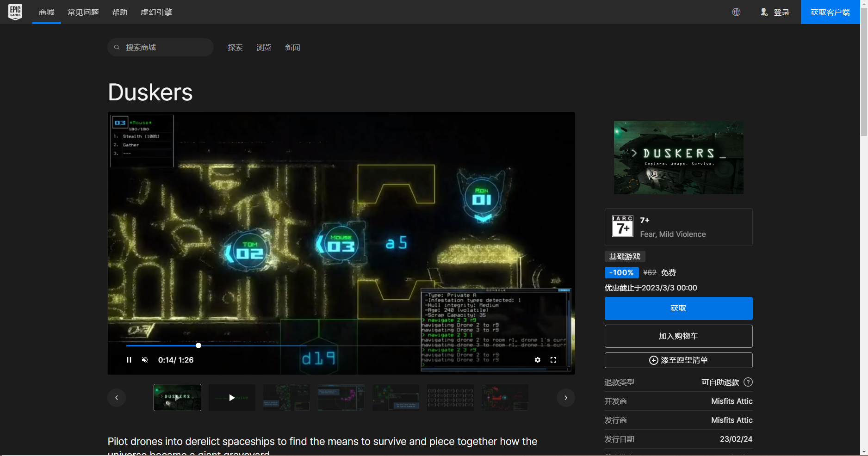Click the refund type help icon
Image resolution: width=868 pixels, height=456 pixels.
[748, 382]
